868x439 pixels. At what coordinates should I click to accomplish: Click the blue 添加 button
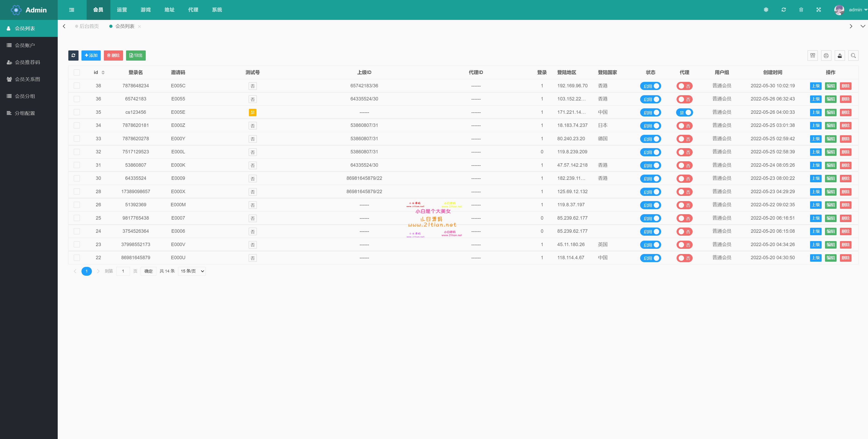coord(91,55)
